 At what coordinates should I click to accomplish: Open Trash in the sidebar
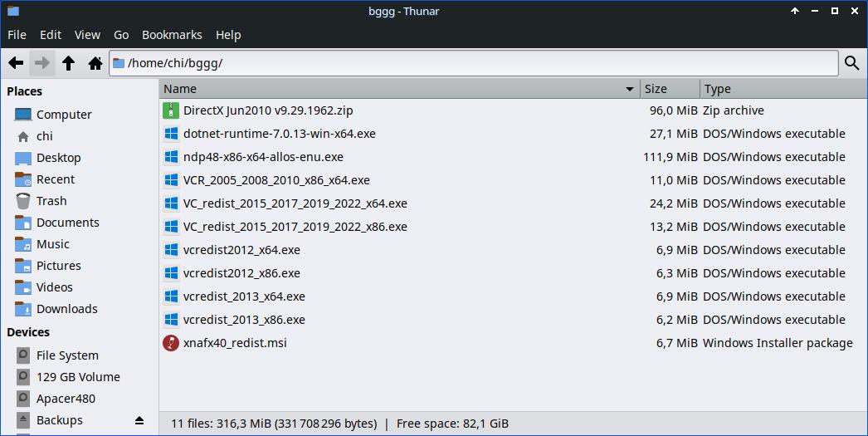point(51,201)
